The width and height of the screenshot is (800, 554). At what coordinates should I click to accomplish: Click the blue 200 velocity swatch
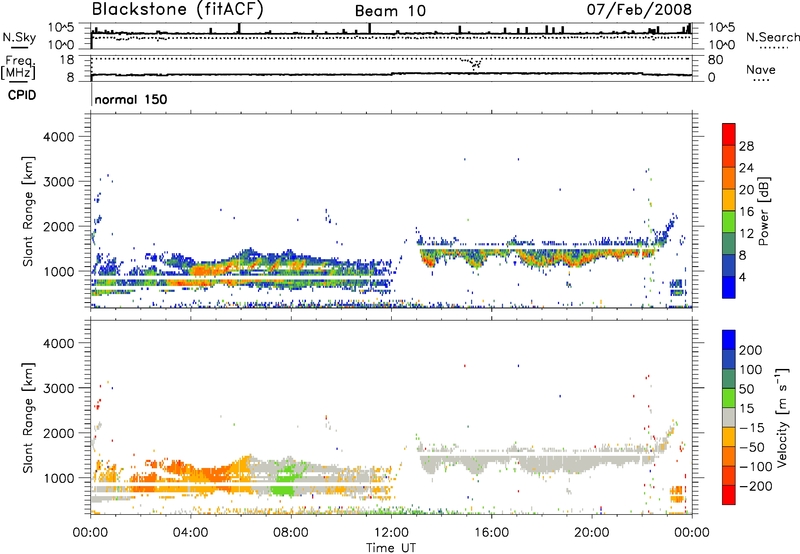729,340
